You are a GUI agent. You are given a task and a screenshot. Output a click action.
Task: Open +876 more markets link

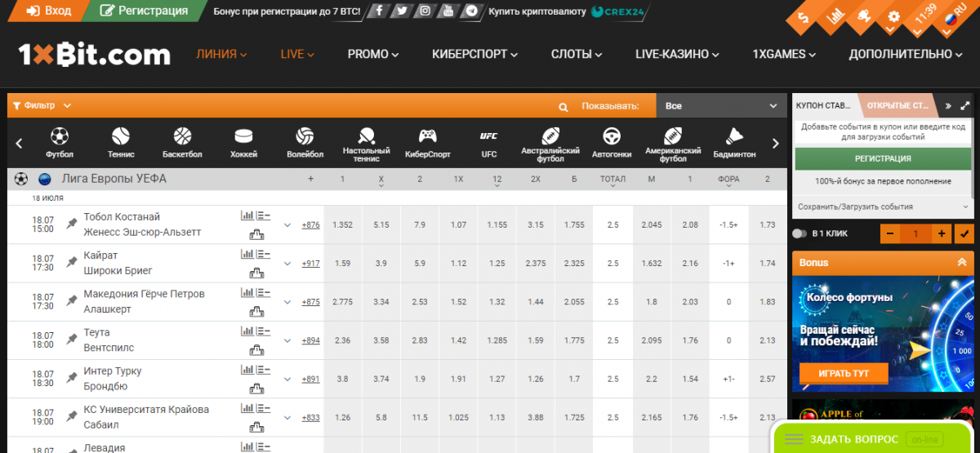(310, 224)
